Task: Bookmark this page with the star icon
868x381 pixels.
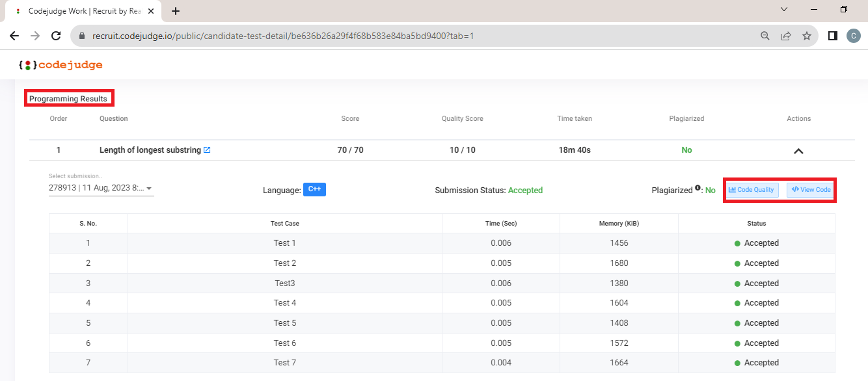Action: [x=807, y=36]
